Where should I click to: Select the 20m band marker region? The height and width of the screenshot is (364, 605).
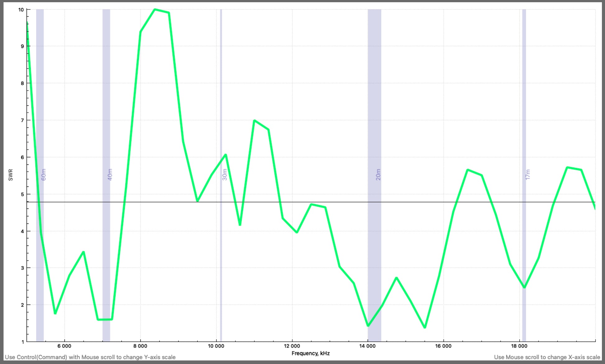pos(374,174)
